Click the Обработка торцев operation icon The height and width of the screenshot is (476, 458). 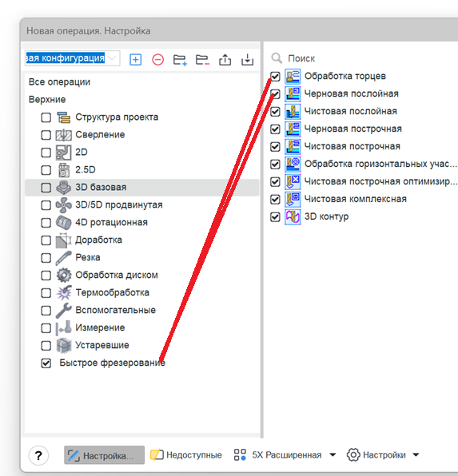pos(293,76)
